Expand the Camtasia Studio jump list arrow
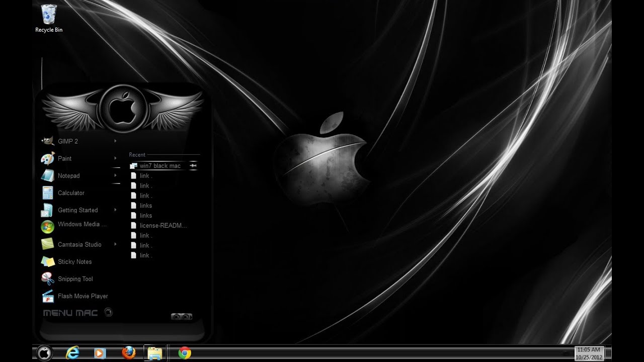Screen dimensions: 644x362 pyautogui.click(x=115, y=244)
